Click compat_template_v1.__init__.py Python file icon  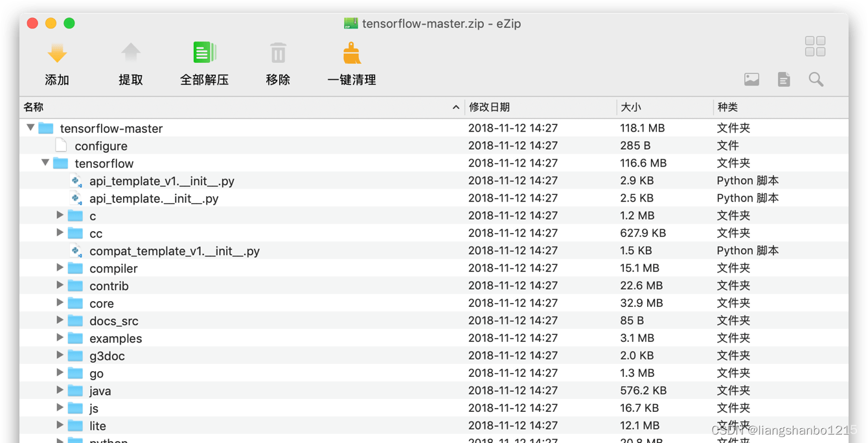76,251
